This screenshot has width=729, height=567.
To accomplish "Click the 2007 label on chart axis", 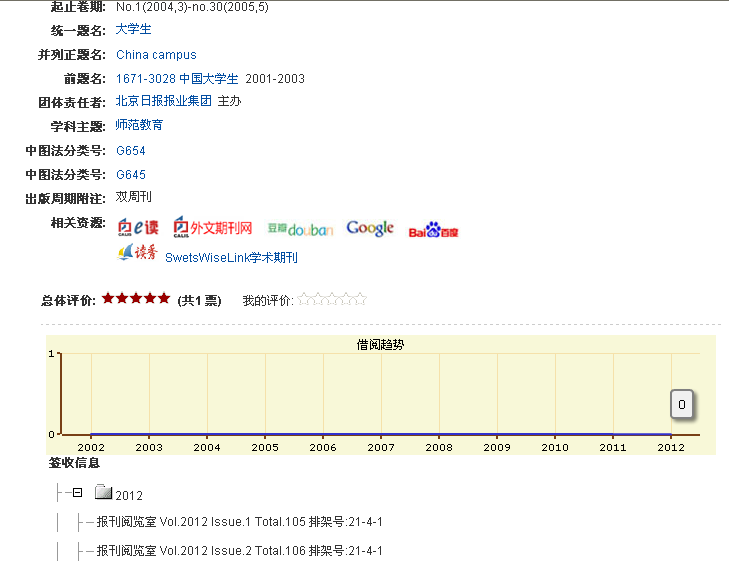I will 381,448.
